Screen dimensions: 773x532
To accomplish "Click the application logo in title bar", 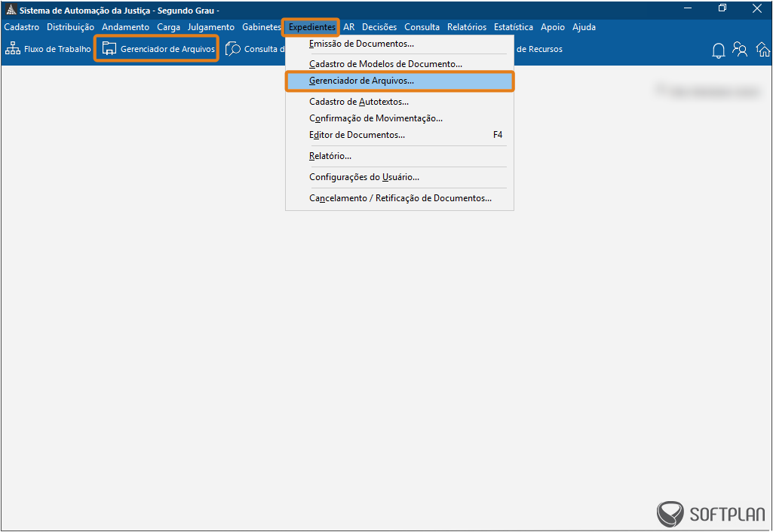I will coord(11,10).
